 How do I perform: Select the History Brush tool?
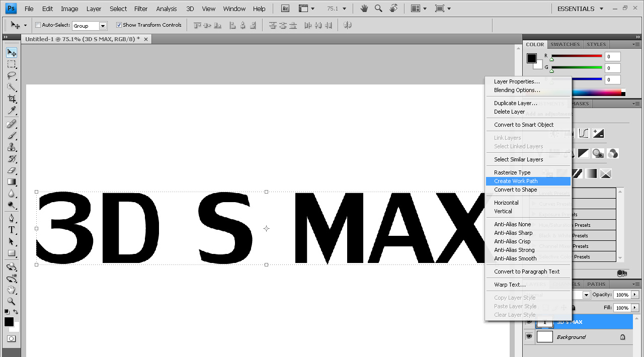click(12, 159)
